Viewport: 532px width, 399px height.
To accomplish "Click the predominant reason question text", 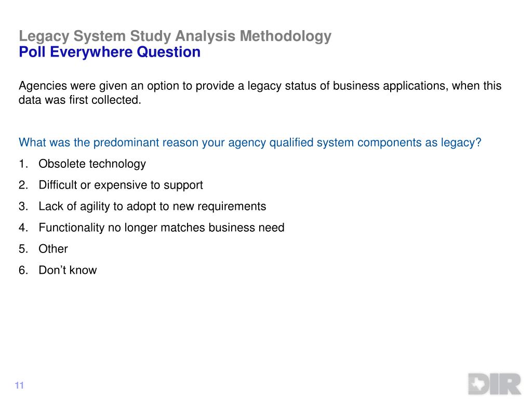I will [x=250, y=142].
